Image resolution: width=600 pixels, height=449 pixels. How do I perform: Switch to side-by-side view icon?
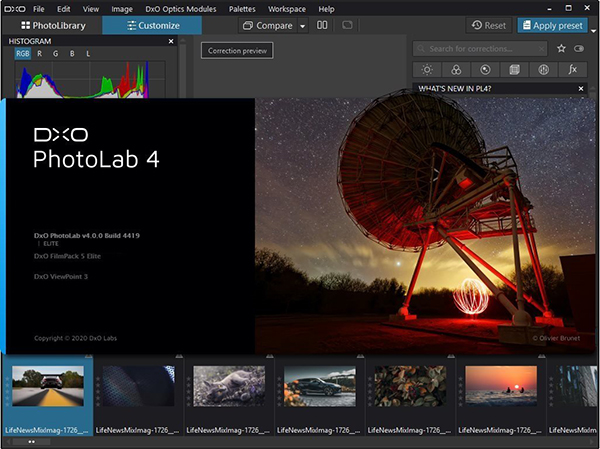coord(323,25)
